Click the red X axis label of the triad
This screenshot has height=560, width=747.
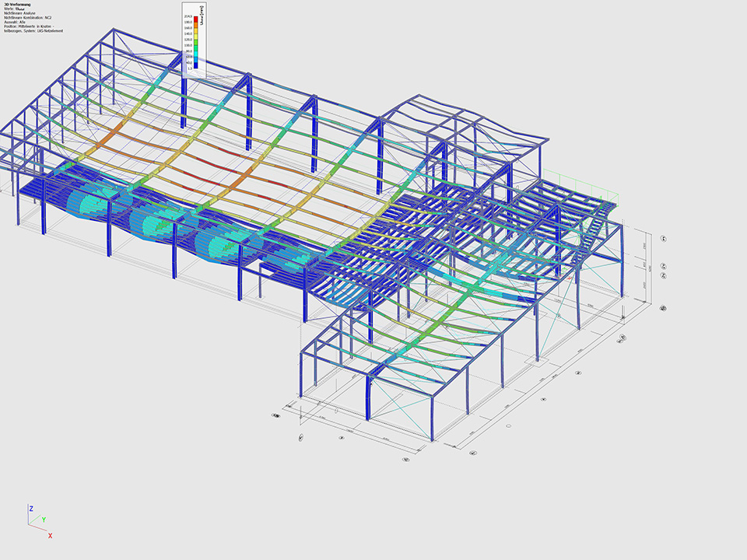(x=50, y=535)
